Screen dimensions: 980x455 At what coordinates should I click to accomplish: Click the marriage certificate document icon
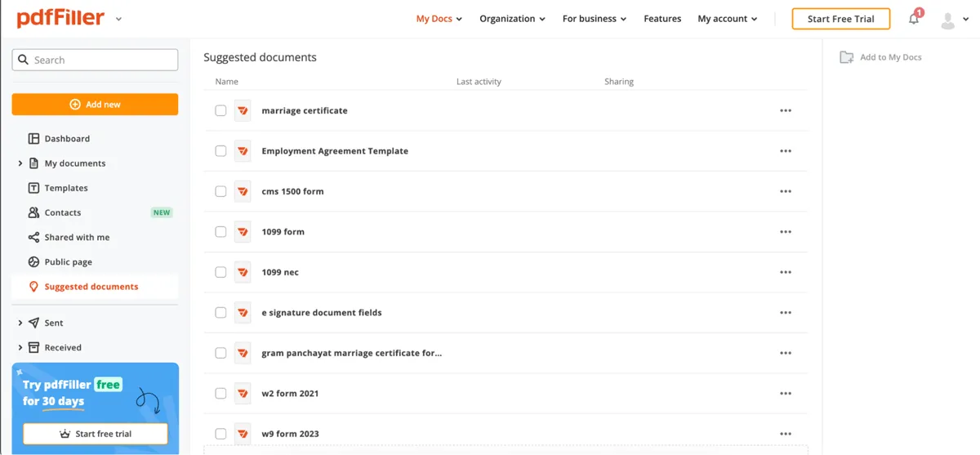point(243,110)
